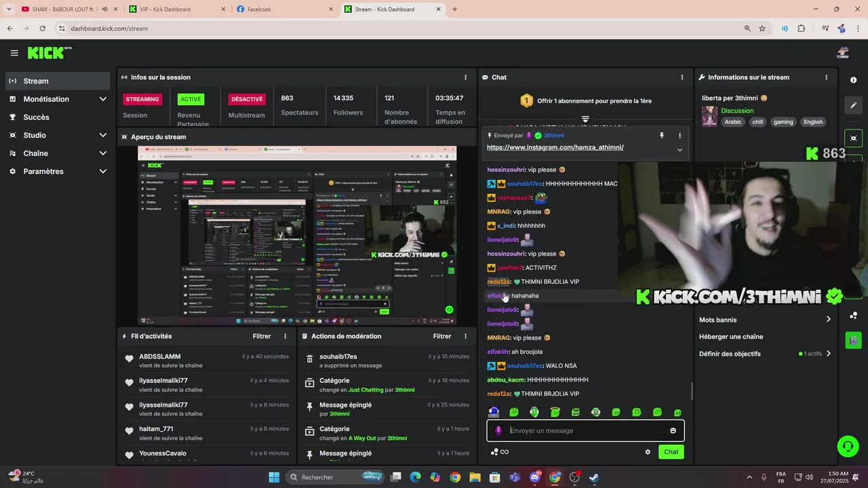Click the Just Chatting category thumbnail
Screen dimensions: 868x488
(x=709, y=116)
